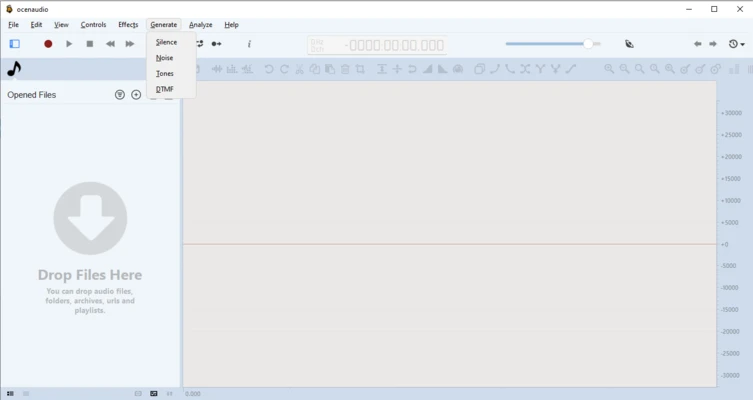Screen dimensions: 753x400
Task: Click the Cut scissors icon
Action: pos(299,69)
